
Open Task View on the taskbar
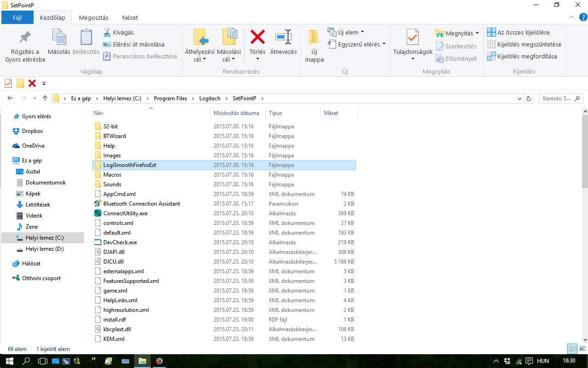click(42, 361)
